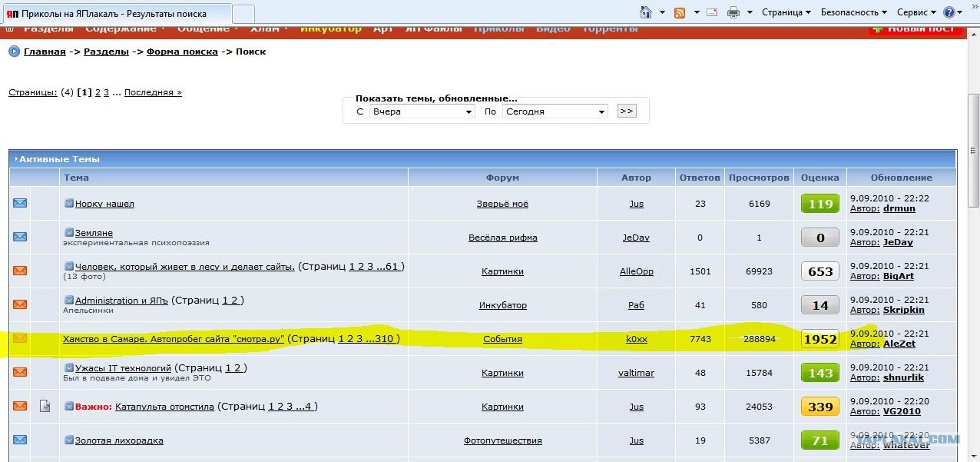Click orange envelope in Катапульта отомстила row
This screenshot has height=462, width=980.
point(20,406)
